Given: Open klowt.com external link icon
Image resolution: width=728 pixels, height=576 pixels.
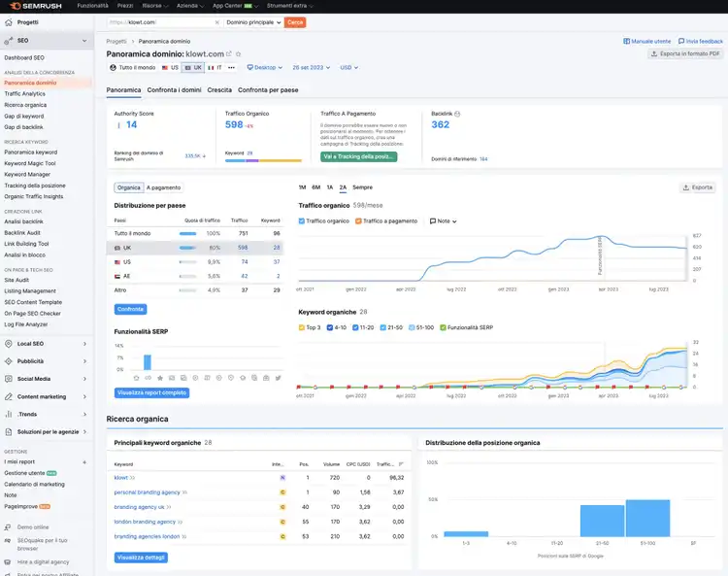Looking at the screenshot, I should [229, 54].
